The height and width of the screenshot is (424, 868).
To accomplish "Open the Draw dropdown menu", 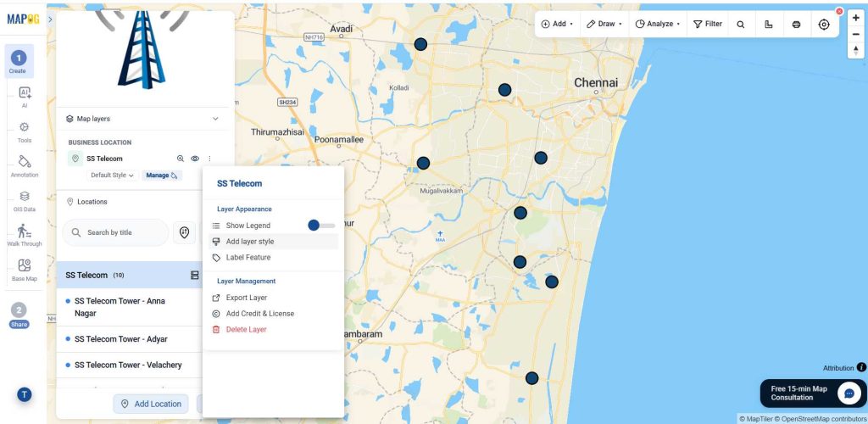I will click(604, 24).
